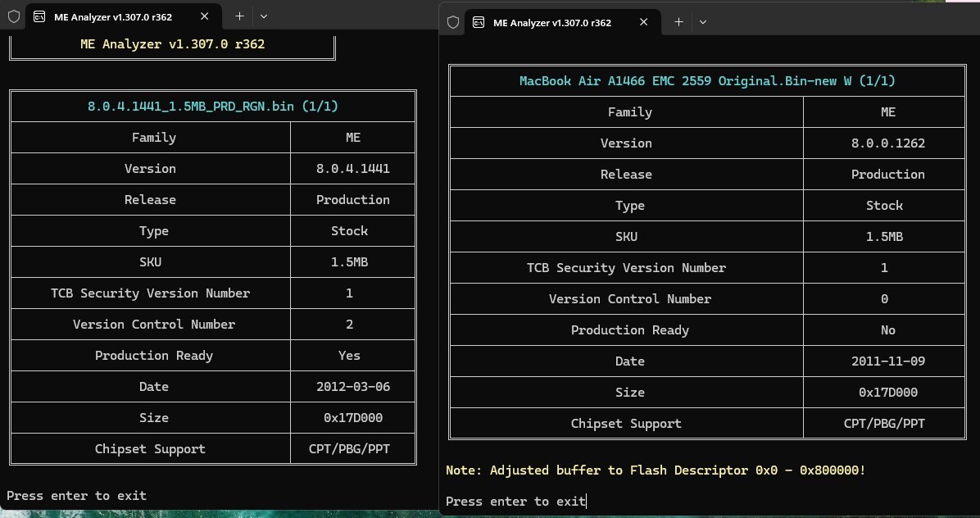This screenshot has height=518, width=980.
Task: Click the version value 8.0.4.1441 in the table
Action: [x=353, y=169]
